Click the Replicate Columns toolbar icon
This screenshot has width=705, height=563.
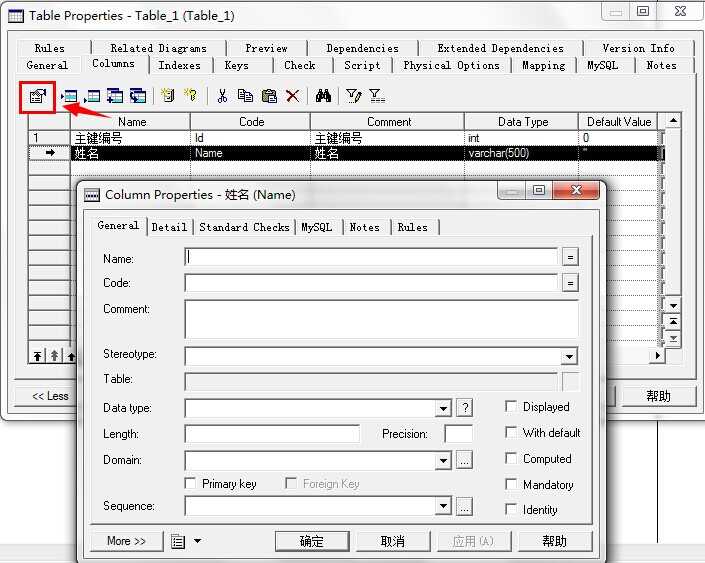[x=138, y=96]
